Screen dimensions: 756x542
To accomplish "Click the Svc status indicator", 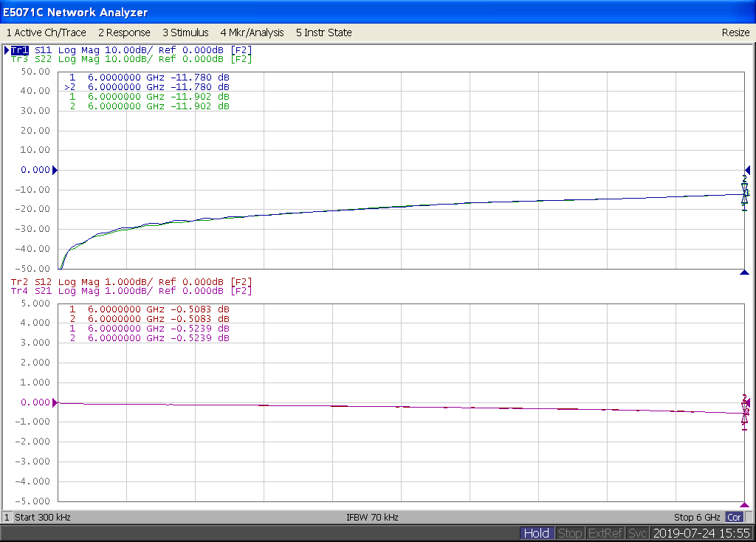I will 638,533.
